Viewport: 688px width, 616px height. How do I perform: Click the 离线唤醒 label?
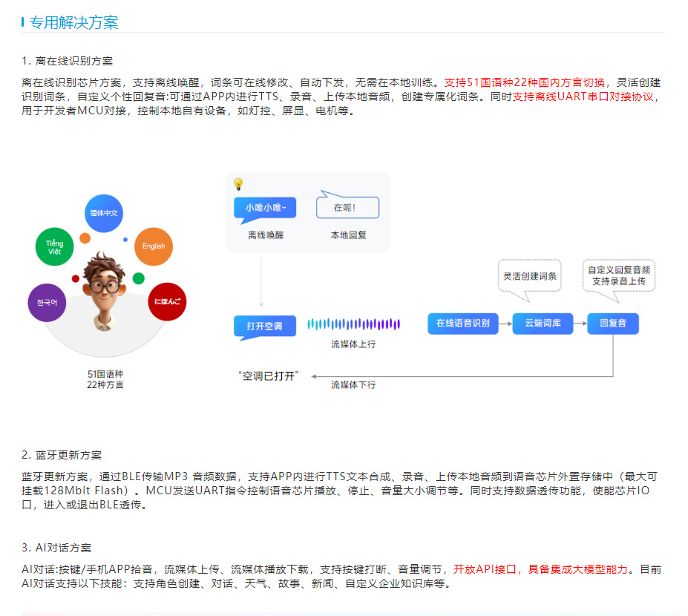click(x=266, y=235)
